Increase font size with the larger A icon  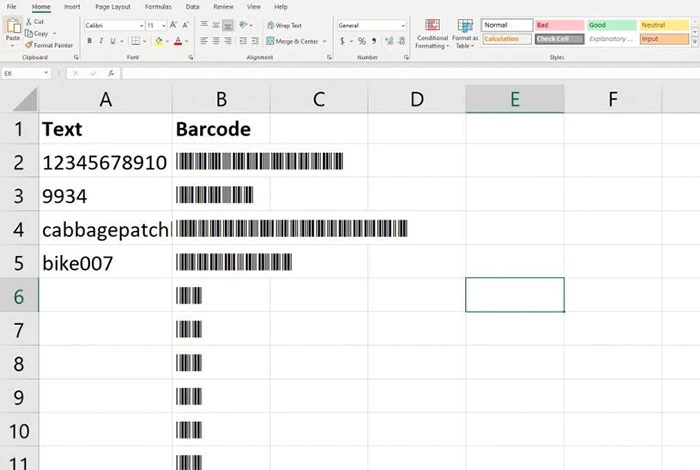tap(173, 25)
